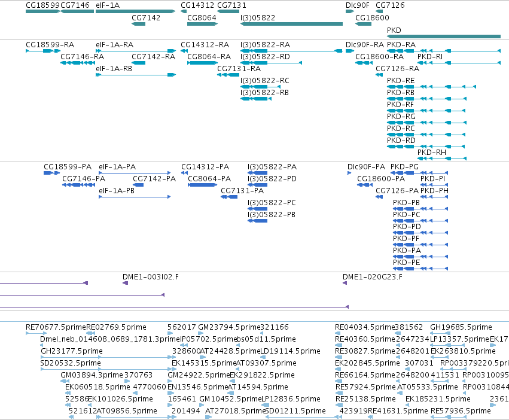Select the Dlc90F gene label
The image size is (509, 420).
(x=358, y=5)
